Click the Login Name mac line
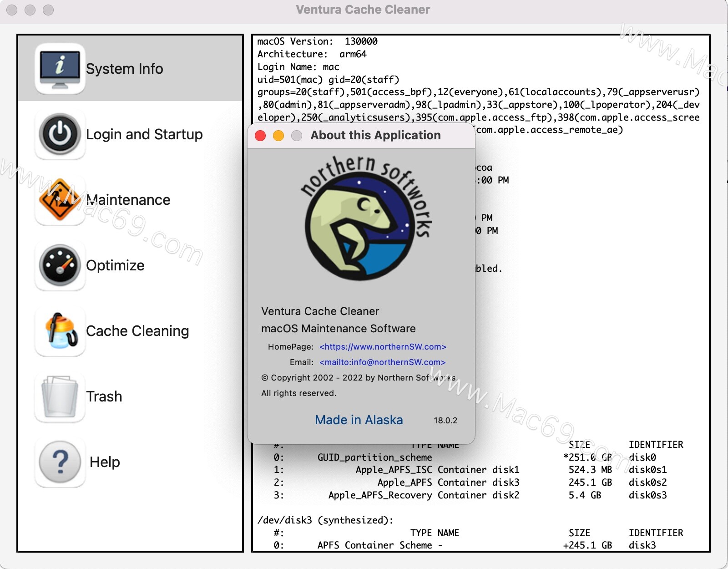 pyautogui.click(x=298, y=67)
